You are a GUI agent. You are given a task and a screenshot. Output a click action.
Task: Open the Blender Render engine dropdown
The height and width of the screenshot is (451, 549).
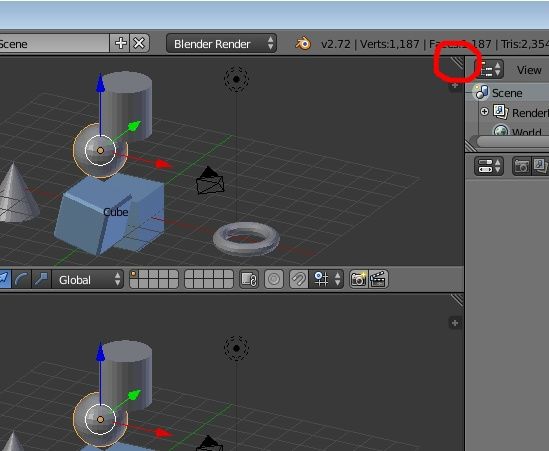[x=221, y=43]
